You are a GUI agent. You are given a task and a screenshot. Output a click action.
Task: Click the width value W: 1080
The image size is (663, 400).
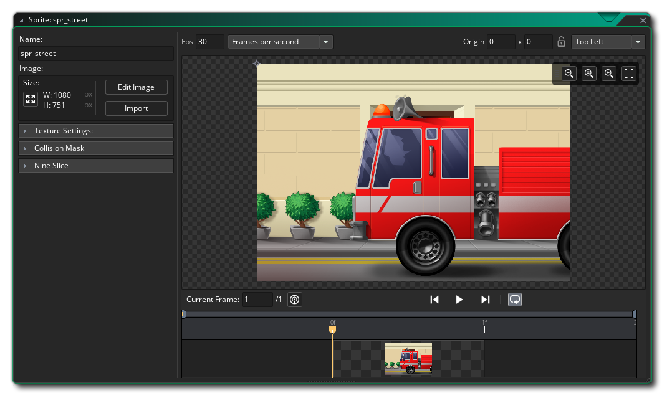tap(57, 95)
